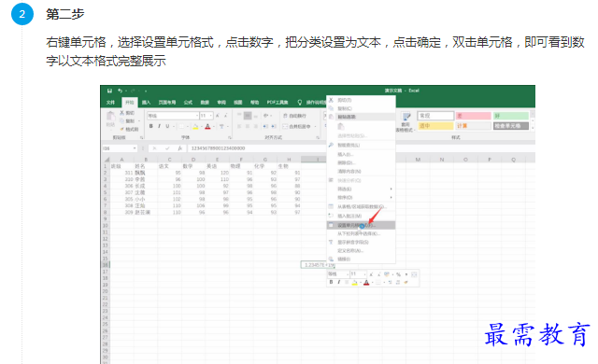Click the lightbulb Tell Me search icon

(300, 103)
